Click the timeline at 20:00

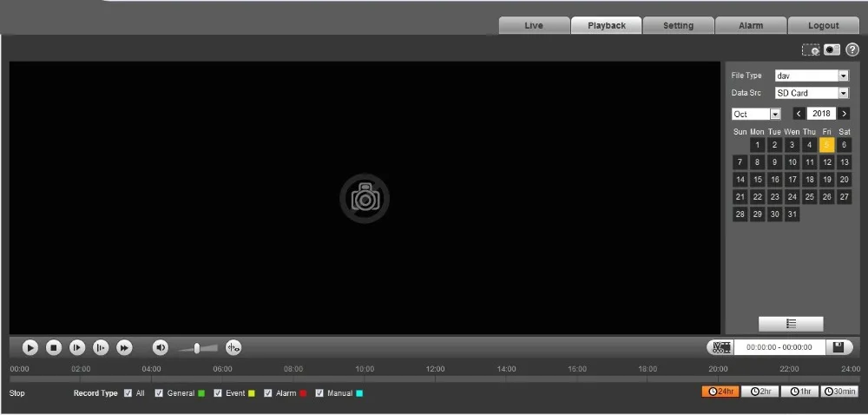719,379
